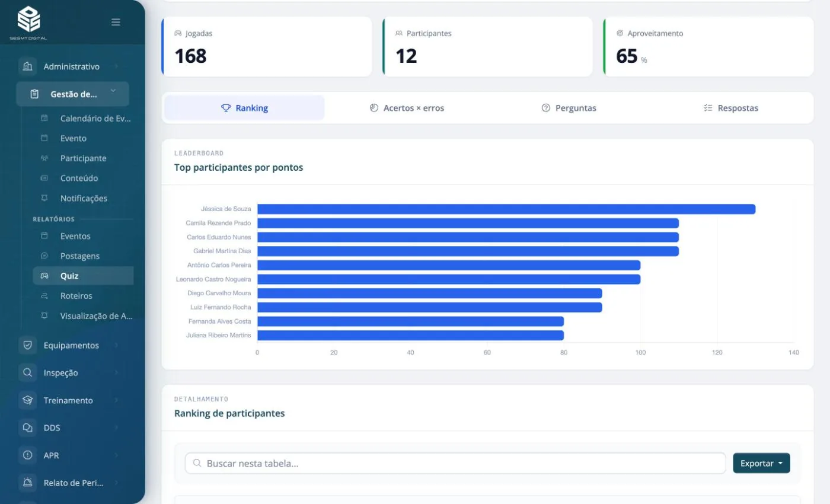Viewport: 830px width, 504px height.
Task: Click the APR alert circle icon
Action: click(27, 455)
